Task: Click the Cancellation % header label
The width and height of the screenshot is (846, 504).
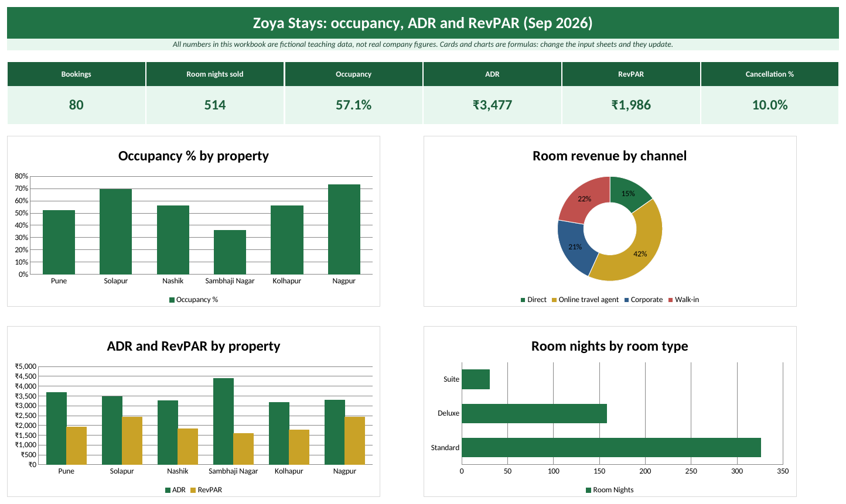Action: coord(769,74)
